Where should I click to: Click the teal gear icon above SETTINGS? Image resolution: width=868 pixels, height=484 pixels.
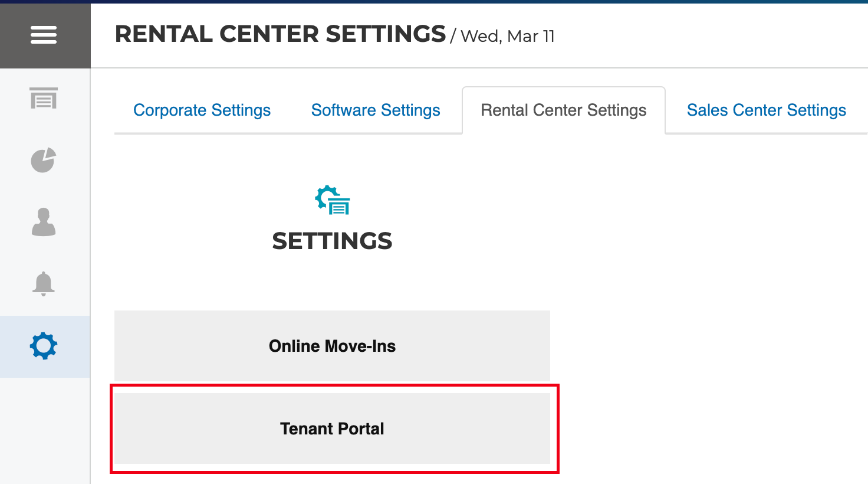click(332, 201)
